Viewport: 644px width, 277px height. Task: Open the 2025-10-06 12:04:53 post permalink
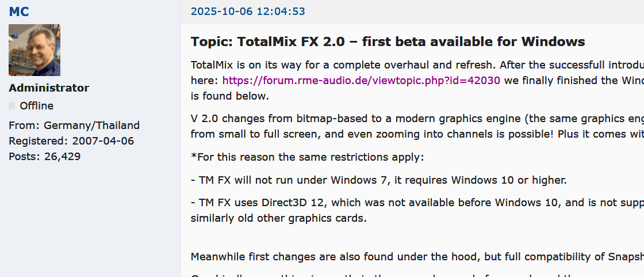(248, 12)
